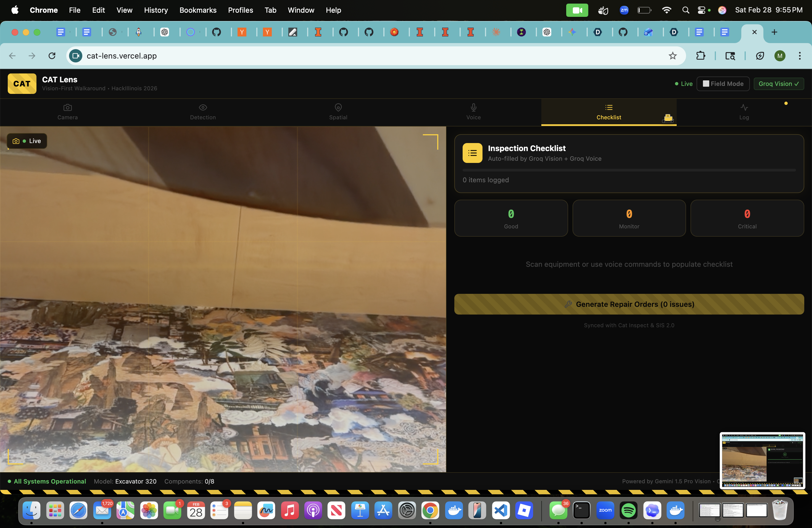Click the Inspection Checklist list icon

[x=472, y=153]
